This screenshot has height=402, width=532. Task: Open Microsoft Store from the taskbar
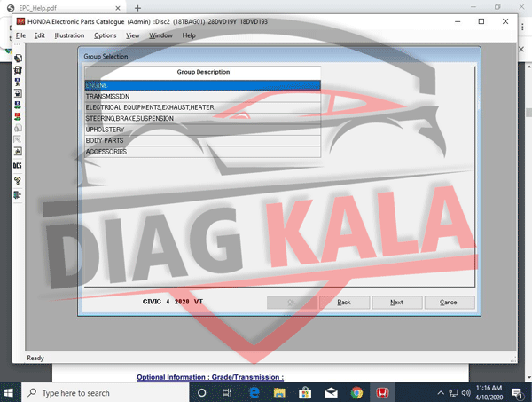tap(305, 393)
